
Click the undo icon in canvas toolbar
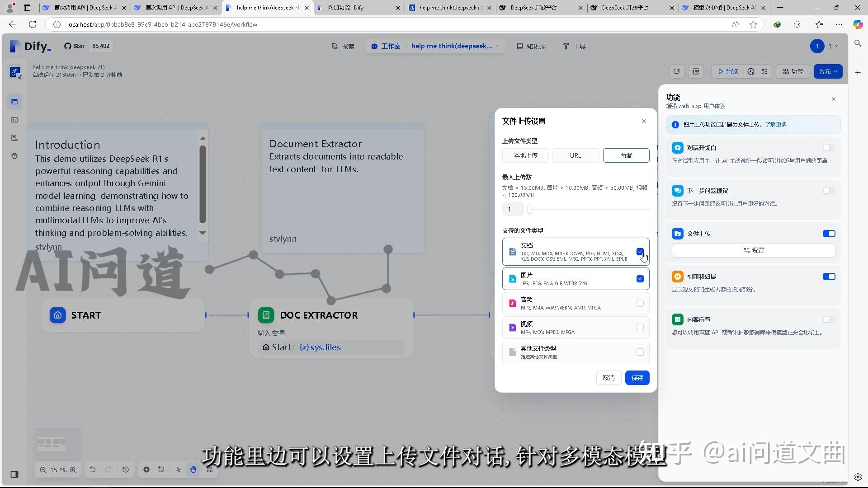[93, 469]
